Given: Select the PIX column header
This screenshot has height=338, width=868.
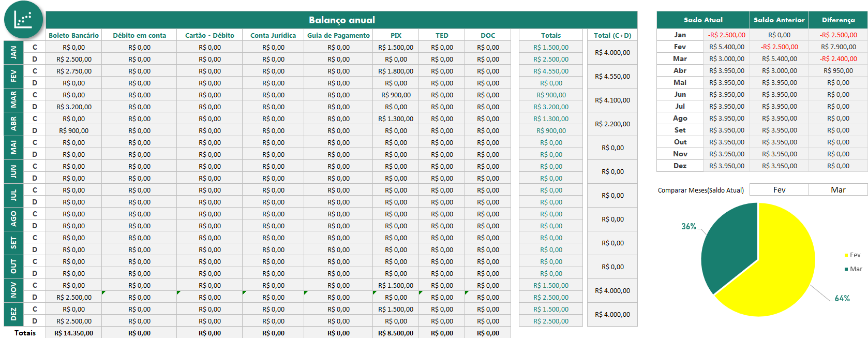Looking at the screenshot, I should pos(396,36).
